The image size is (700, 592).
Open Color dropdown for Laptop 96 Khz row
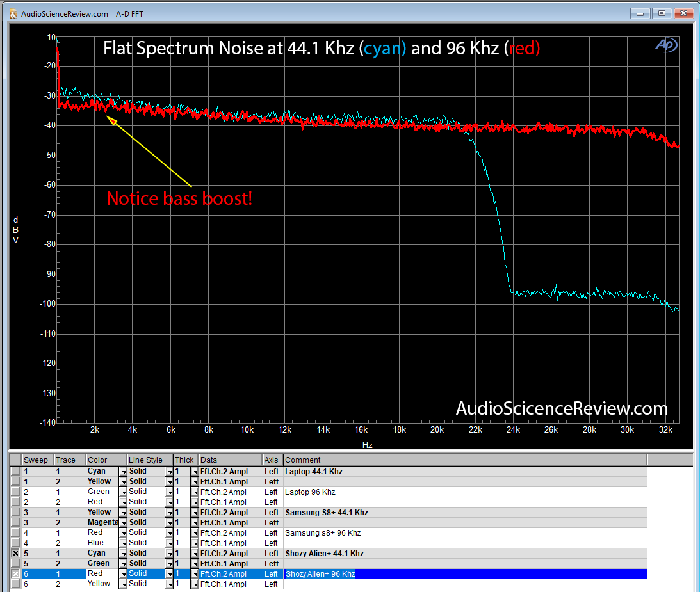pos(123,492)
